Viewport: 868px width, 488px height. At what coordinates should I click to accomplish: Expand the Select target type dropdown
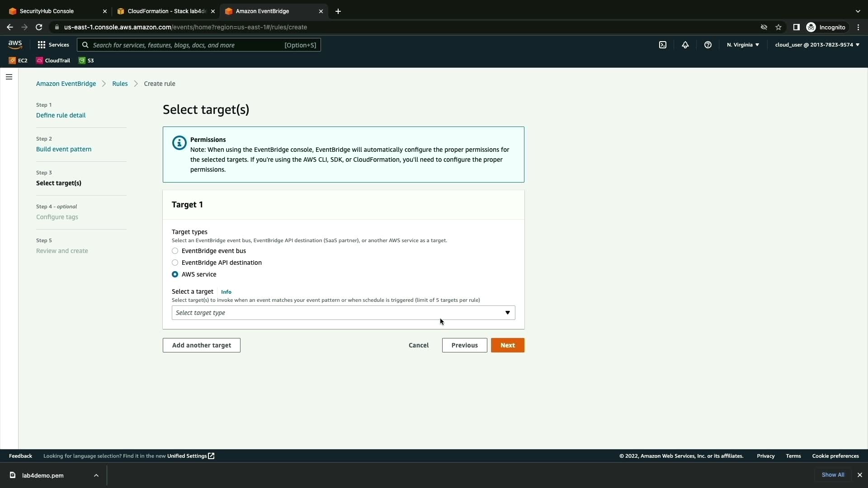pos(343,313)
